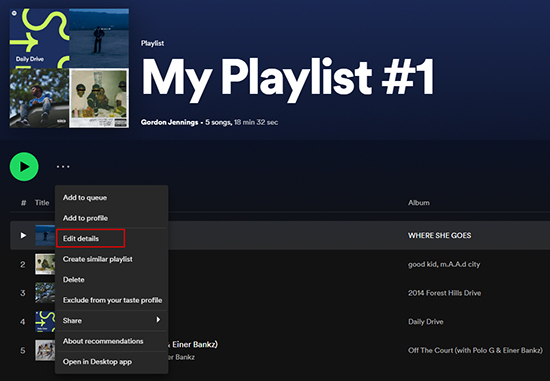Click the 'Playlist' label above title
Screen dimensions: 550x381
click(x=152, y=43)
